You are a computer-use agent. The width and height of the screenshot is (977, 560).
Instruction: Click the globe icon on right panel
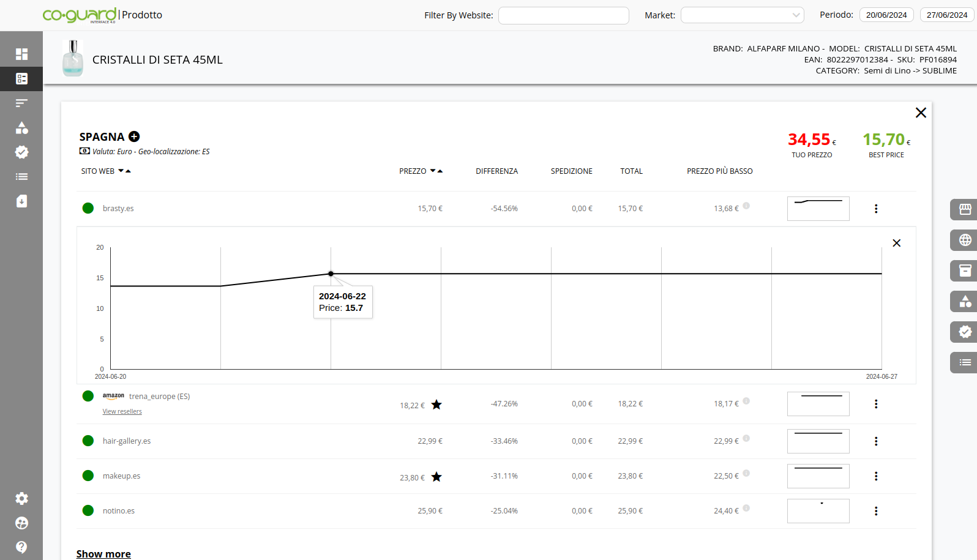(965, 240)
